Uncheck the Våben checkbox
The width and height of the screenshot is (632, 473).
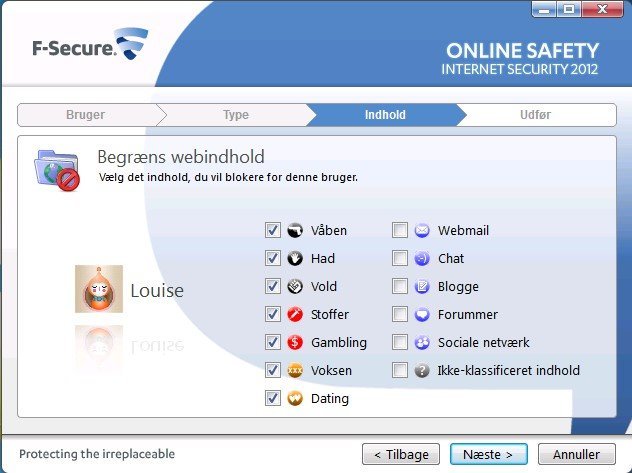coord(272,230)
